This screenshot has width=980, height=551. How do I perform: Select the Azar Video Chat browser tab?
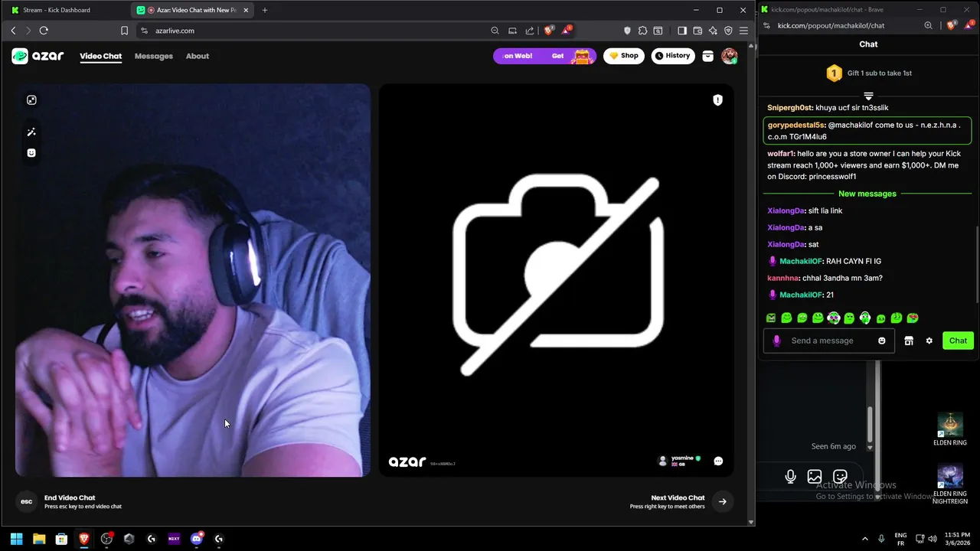(x=191, y=10)
